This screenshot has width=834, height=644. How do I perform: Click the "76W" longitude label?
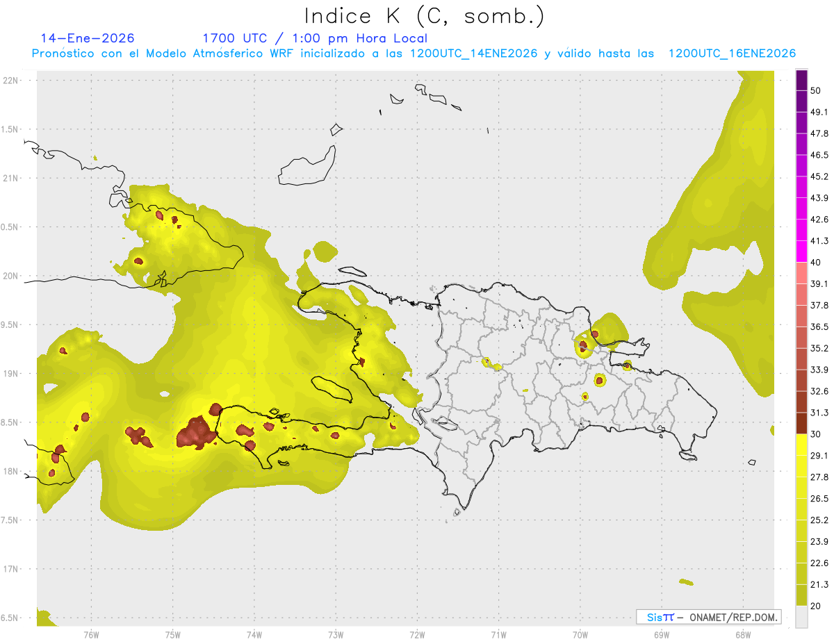point(91,635)
